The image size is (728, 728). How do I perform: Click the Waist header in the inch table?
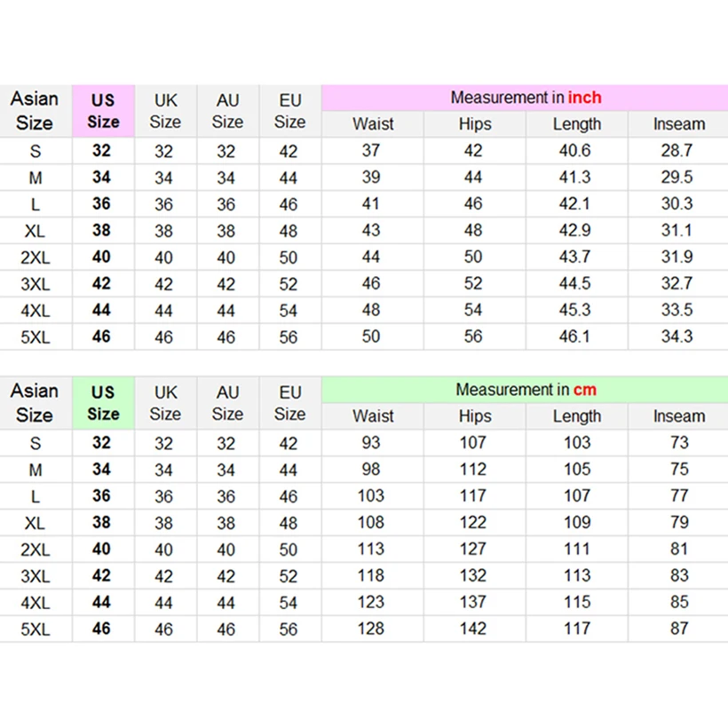(372, 124)
